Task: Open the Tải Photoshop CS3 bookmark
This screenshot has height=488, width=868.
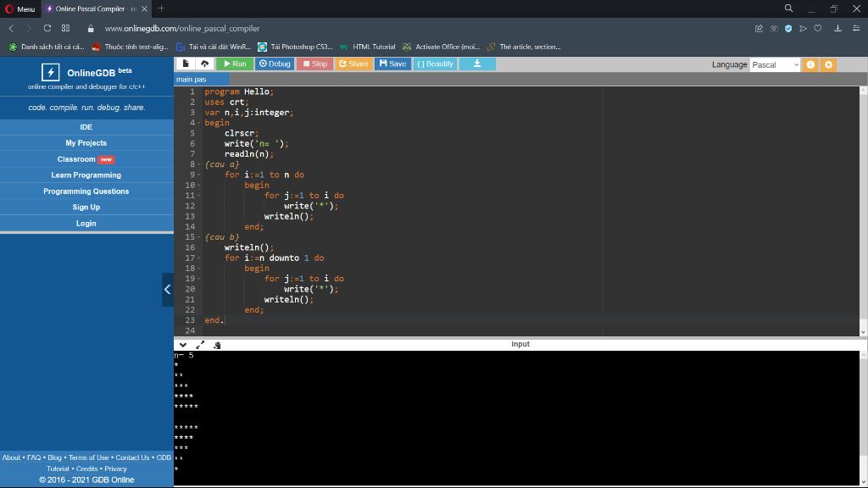Action: (296, 47)
